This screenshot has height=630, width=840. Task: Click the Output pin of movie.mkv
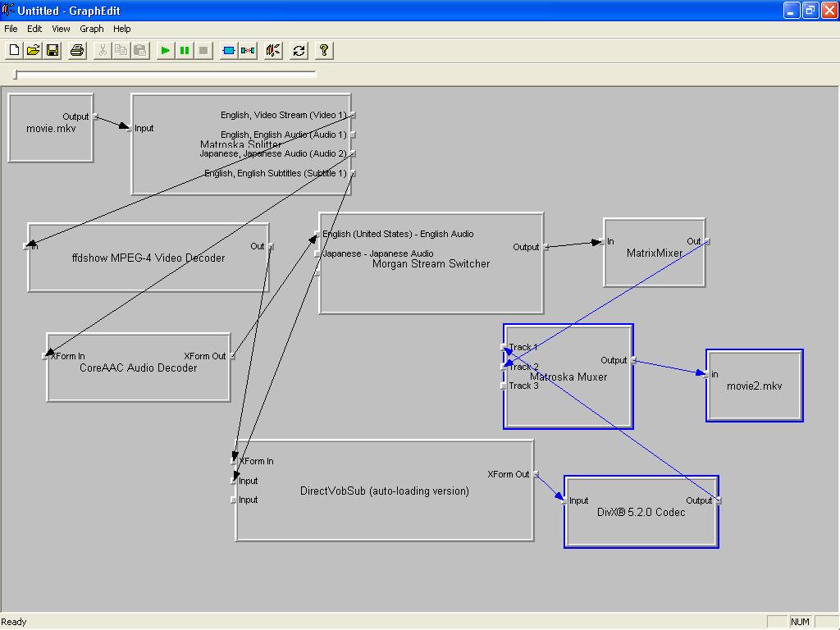pyautogui.click(x=95, y=116)
